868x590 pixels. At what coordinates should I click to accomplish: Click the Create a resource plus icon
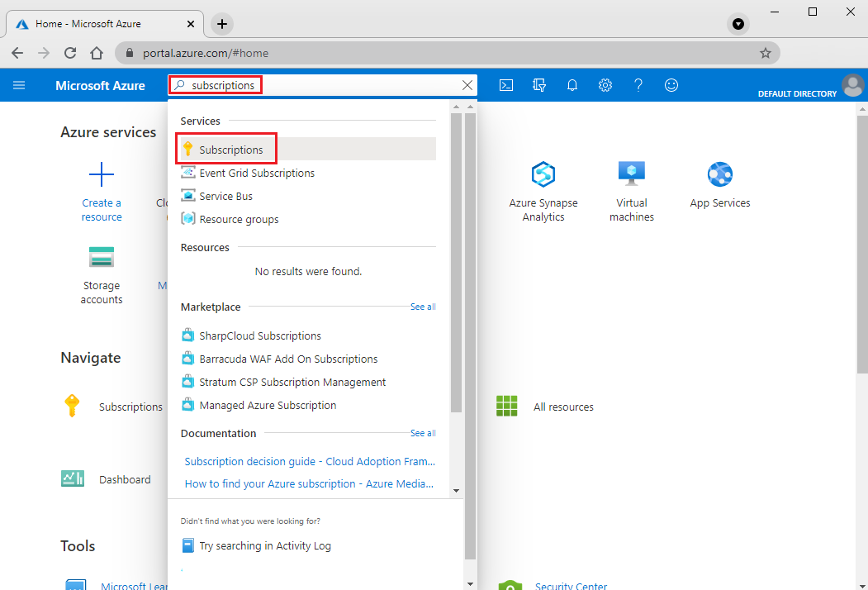pos(102,174)
